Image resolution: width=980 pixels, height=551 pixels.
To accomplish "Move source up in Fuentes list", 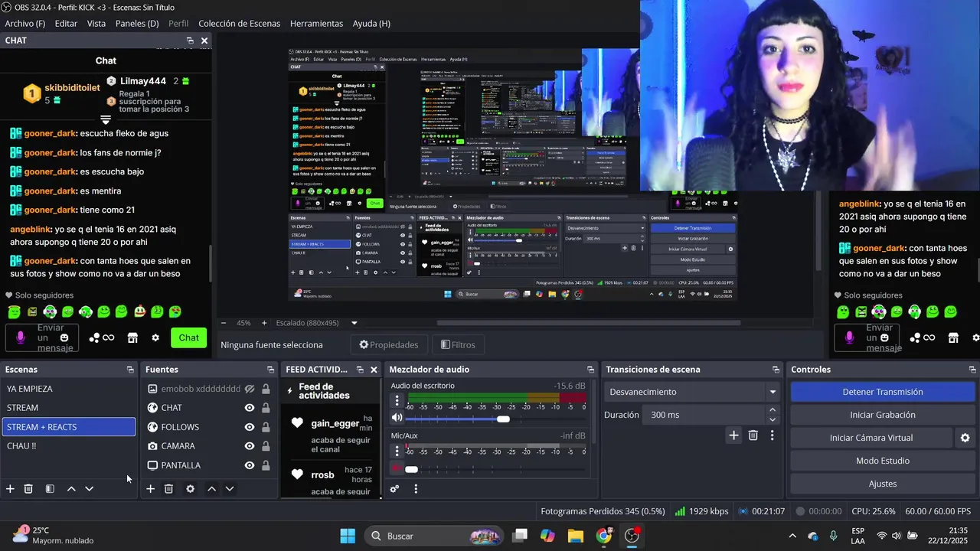I will [x=212, y=488].
